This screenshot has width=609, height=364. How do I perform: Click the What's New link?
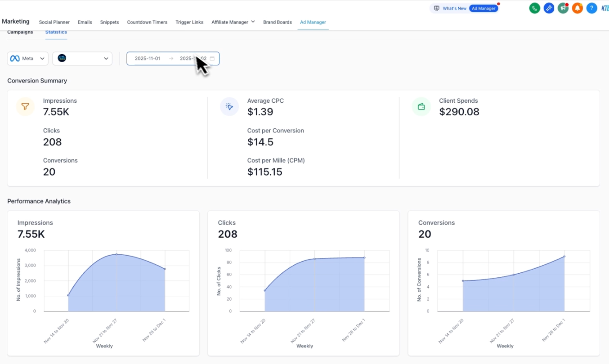[455, 8]
